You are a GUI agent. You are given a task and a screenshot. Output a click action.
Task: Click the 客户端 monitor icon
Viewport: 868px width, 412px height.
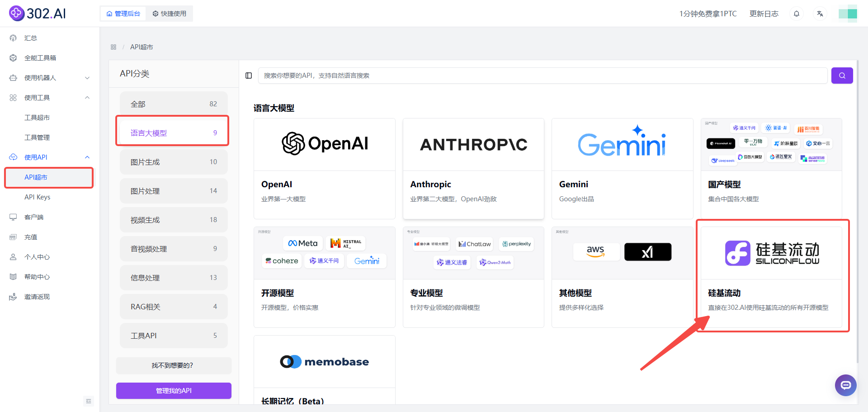tap(13, 217)
